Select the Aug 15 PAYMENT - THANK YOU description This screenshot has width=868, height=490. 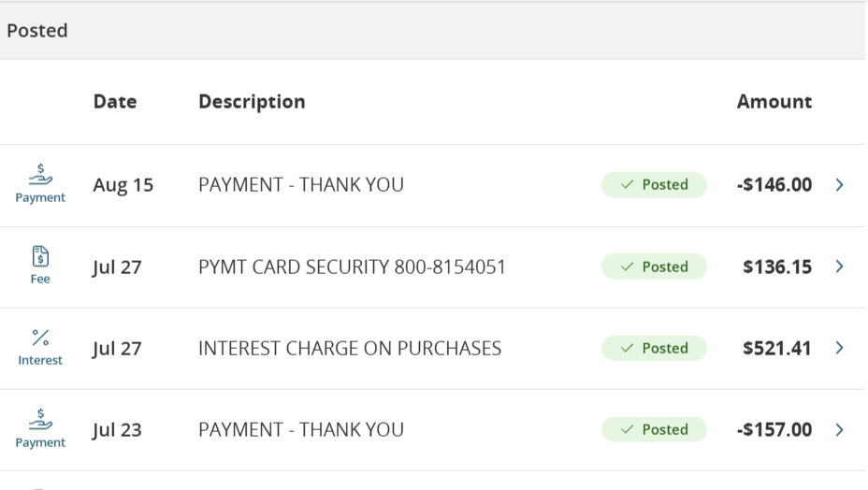click(x=301, y=185)
